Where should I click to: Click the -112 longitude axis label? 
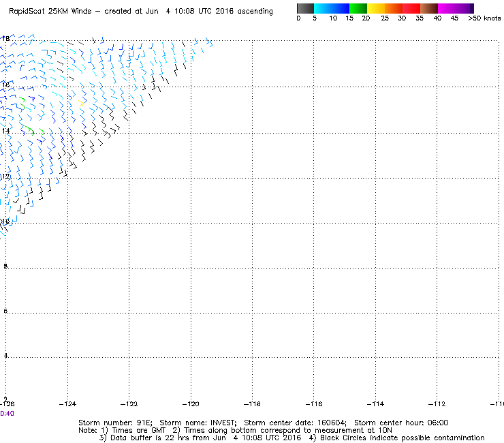point(437,404)
